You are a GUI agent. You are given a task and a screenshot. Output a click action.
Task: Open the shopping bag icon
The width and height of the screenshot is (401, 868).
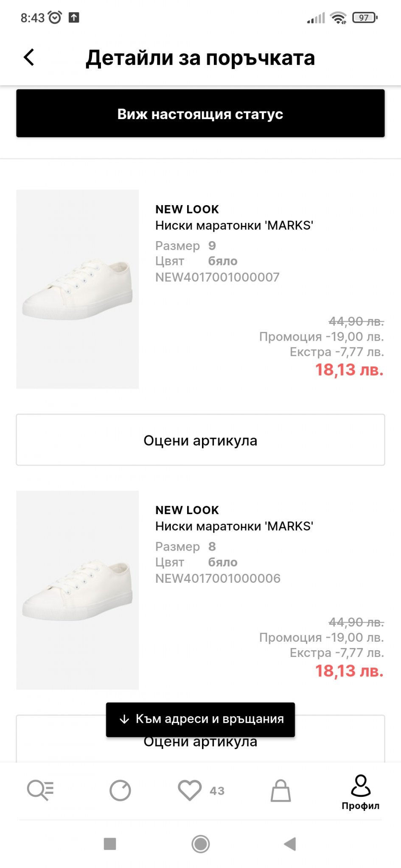[280, 790]
